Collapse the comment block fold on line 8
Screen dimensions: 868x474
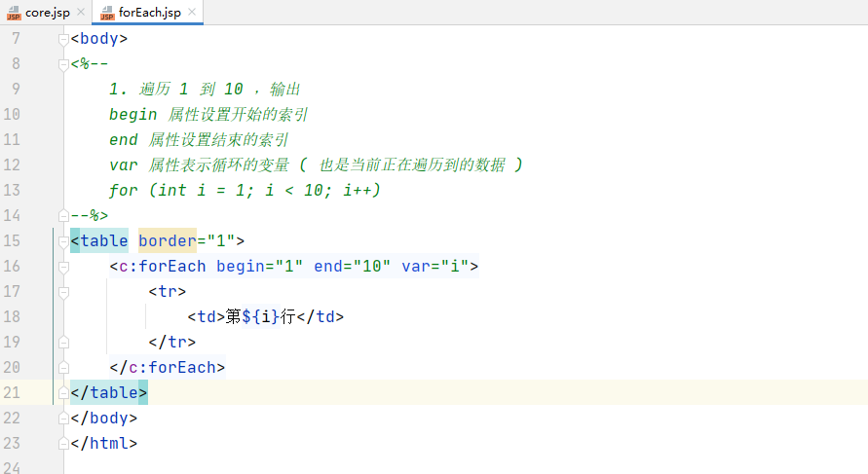click(x=63, y=64)
